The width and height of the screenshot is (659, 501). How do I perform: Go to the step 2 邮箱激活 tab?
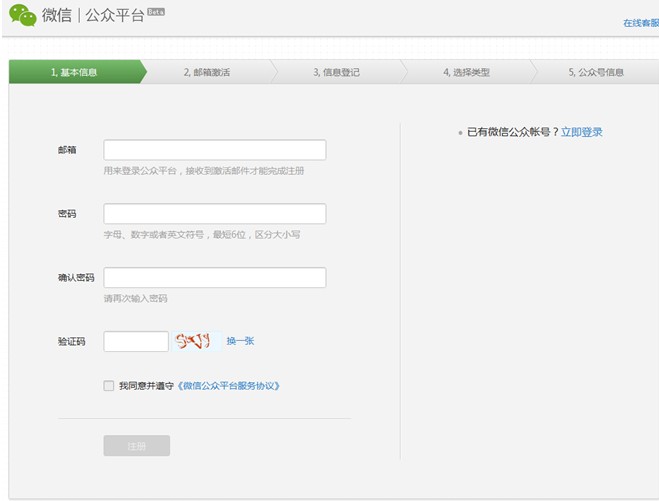click(x=207, y=72)
